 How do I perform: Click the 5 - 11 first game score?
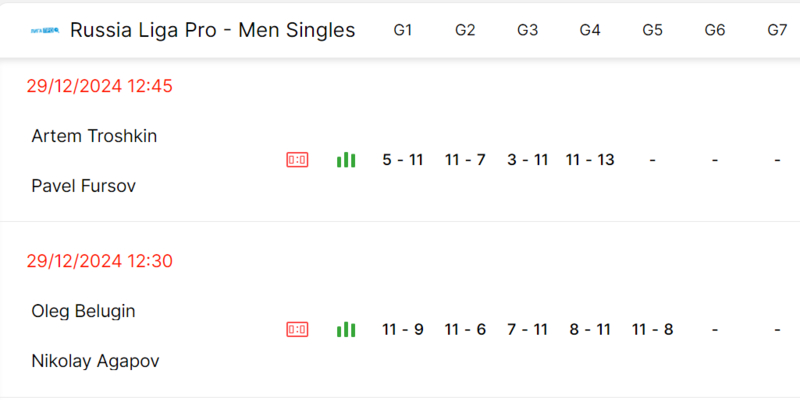click(x=403, y=160)
